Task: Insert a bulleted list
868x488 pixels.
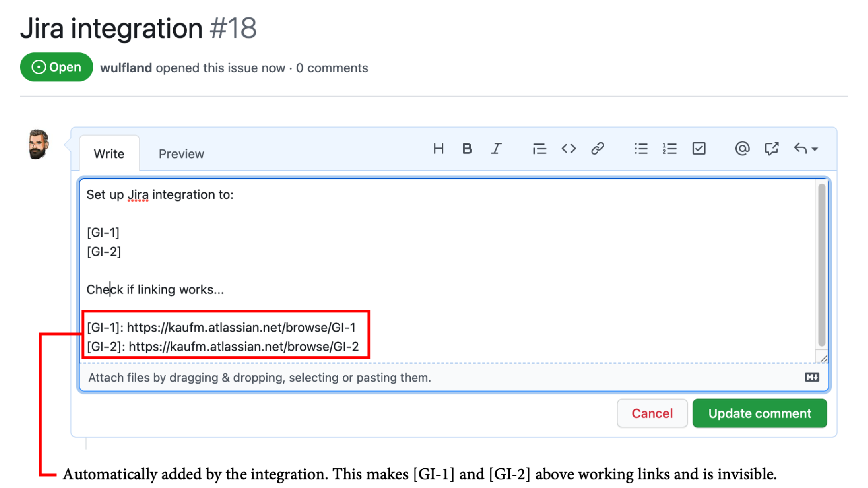Action: [641, 149]
